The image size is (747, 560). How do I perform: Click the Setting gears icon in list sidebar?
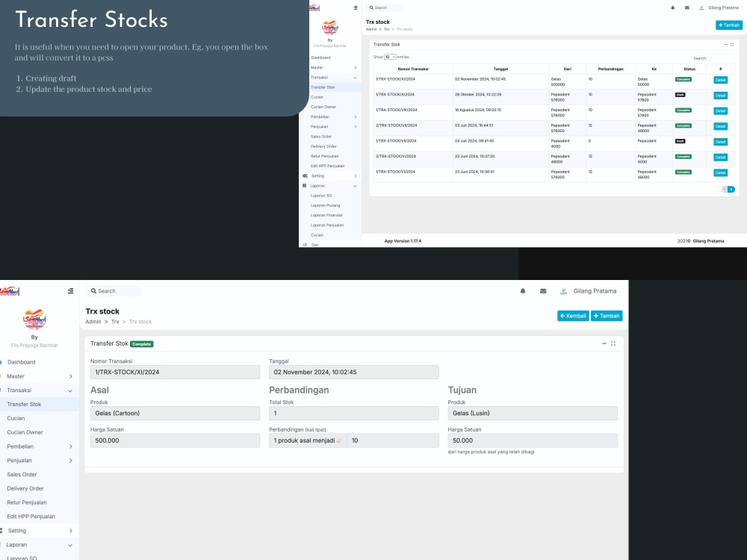(305, 175)
